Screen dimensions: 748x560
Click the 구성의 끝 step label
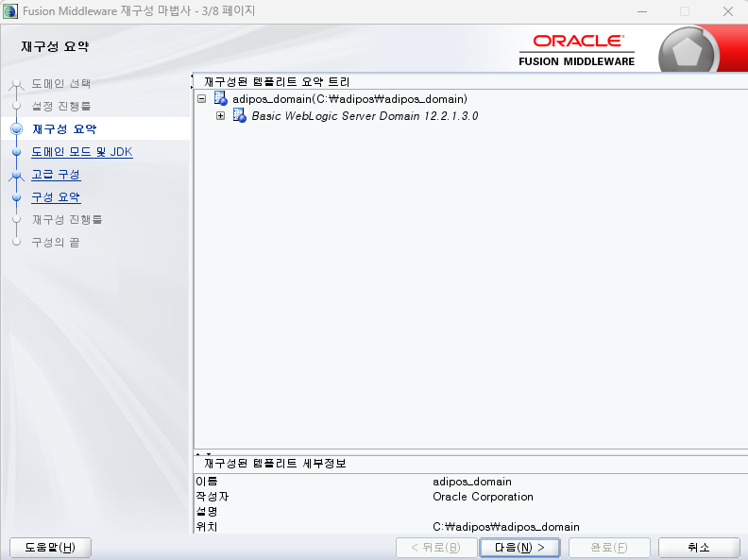pos(56,243)
